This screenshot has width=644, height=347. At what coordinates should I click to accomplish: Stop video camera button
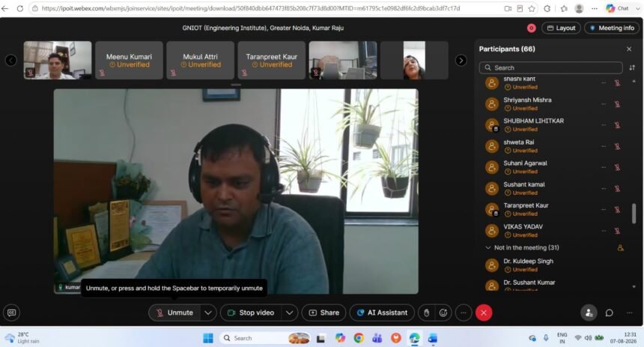pos(251,313)
